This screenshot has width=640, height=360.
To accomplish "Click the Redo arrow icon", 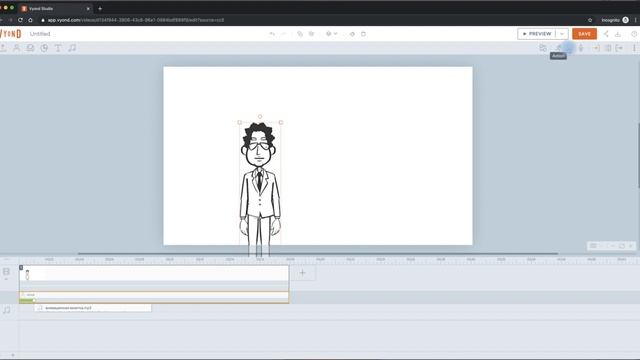I will click(x=284, y=34).
